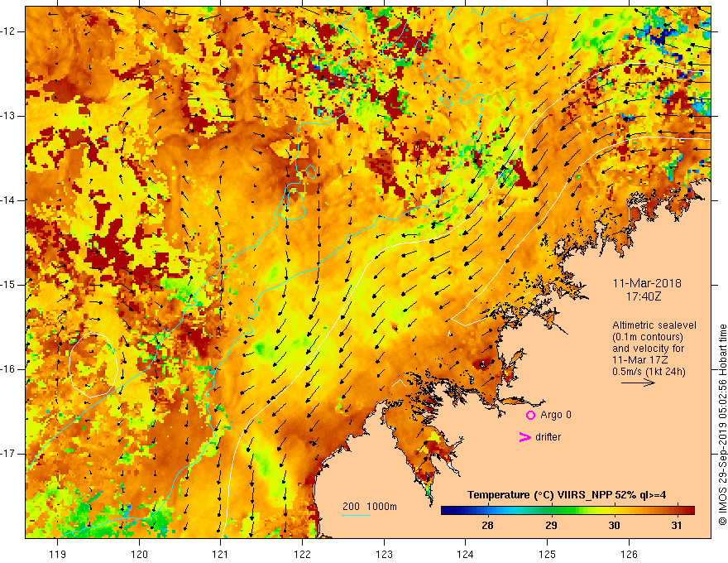Click longitude label 121 on axis
This screenshot has height=563, width=728.
pos(221,554)
